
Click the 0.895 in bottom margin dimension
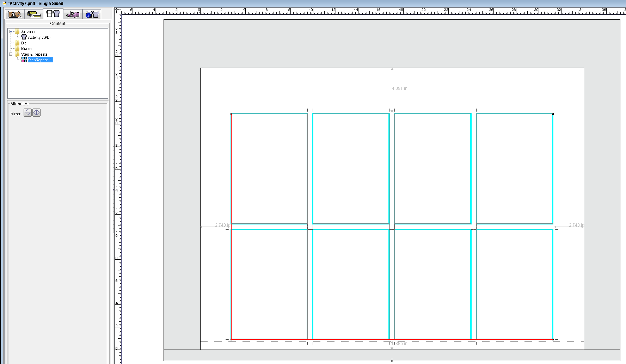point(400,344)
